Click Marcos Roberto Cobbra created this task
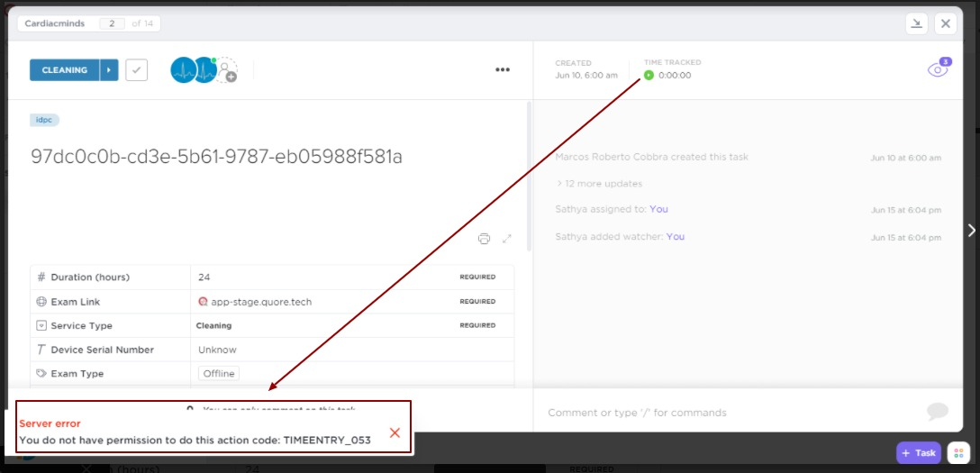This screenshot has height=473, width=980. tap(652, 157)
